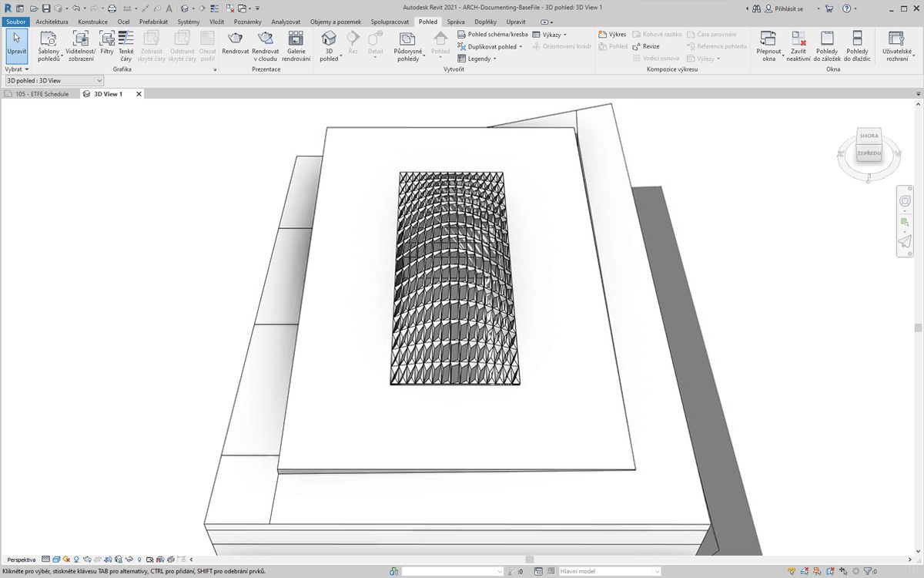Click Zavřít neaktivní close inactive views

(798, 45)
